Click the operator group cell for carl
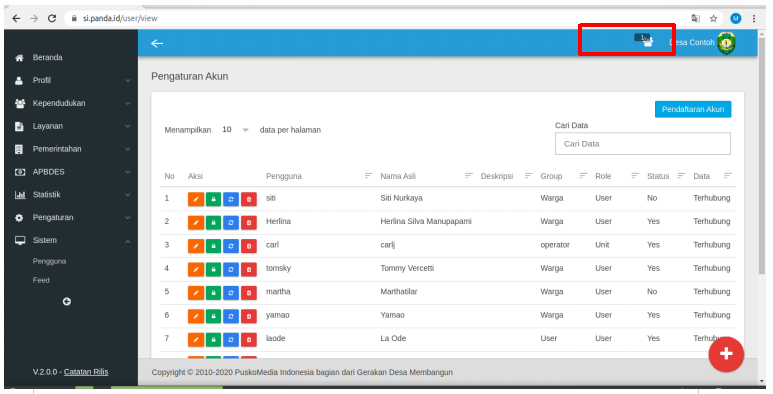 tap(555, 245)
